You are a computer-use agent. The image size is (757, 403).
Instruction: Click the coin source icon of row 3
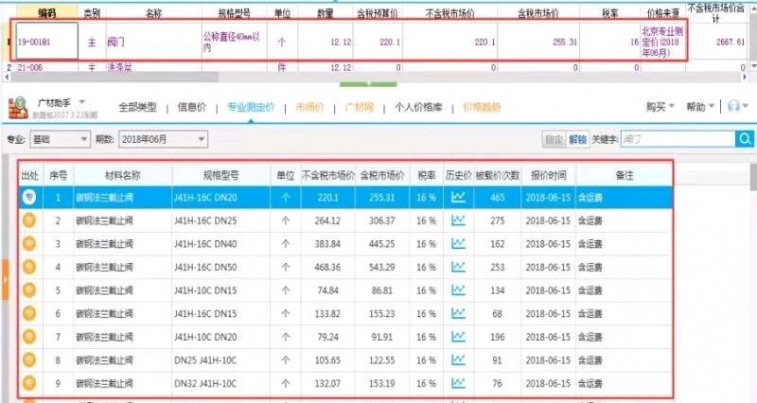pos(29,244)
